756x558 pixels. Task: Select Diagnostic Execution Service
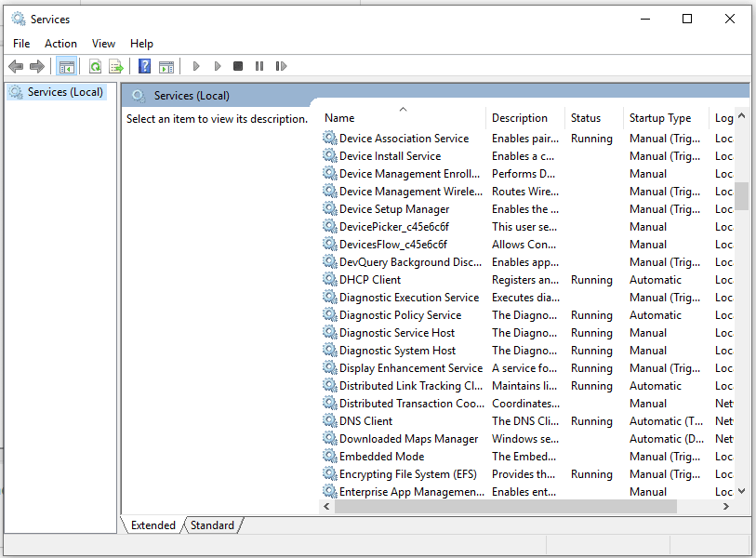pos(409,297)
